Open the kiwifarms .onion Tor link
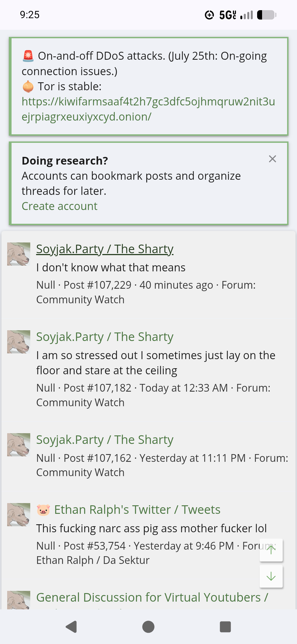This screenshot has height=644, width=297. 148,109
